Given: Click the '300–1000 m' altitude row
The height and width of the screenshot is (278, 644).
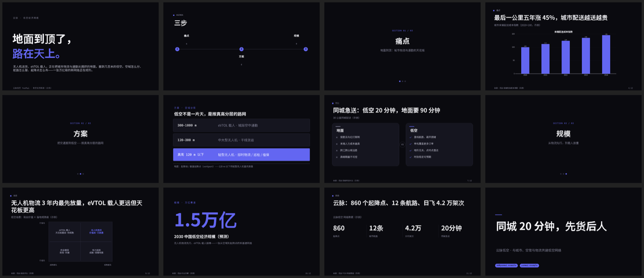Looking at the screenshot, I should pos(242,125).
